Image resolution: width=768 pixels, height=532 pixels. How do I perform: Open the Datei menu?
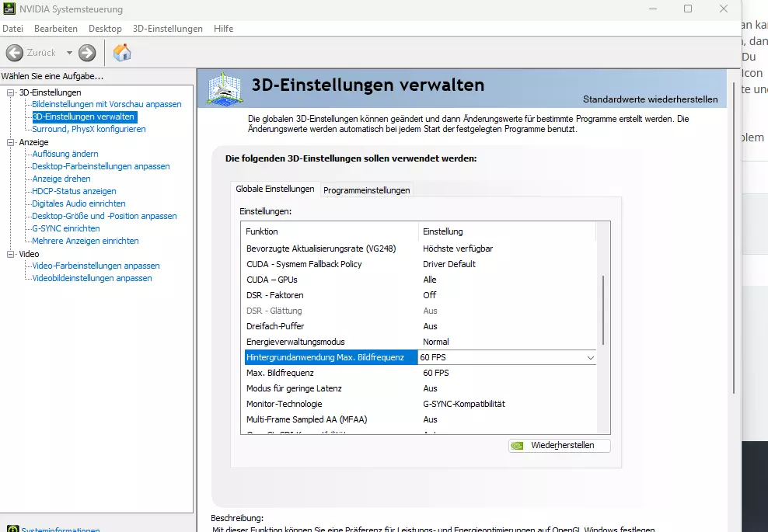click(x=12, y=29)
